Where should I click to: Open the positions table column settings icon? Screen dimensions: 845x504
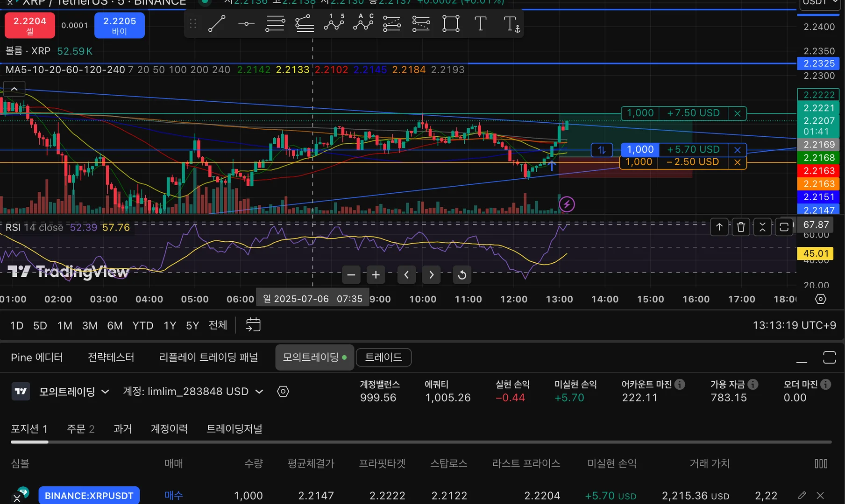821,464
